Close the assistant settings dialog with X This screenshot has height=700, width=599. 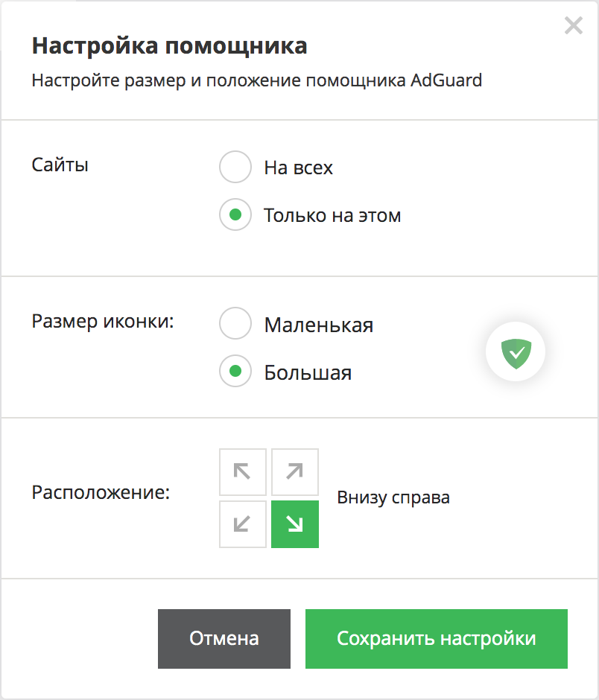click(x=573, y=25)
